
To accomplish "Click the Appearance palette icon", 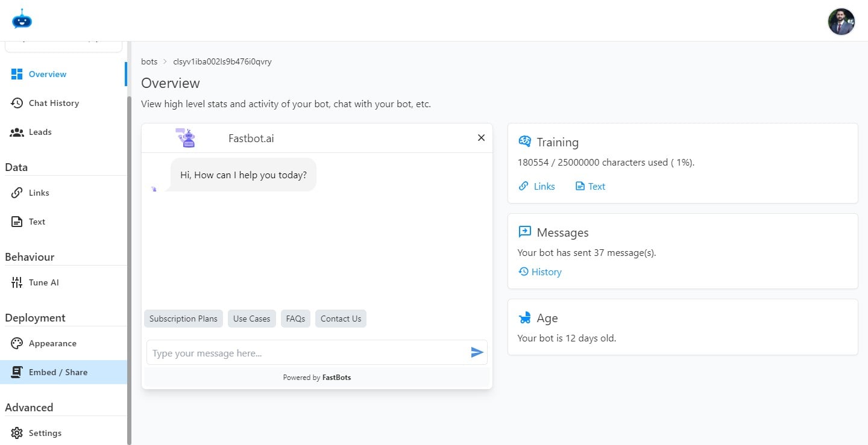I will pos(17,343).
